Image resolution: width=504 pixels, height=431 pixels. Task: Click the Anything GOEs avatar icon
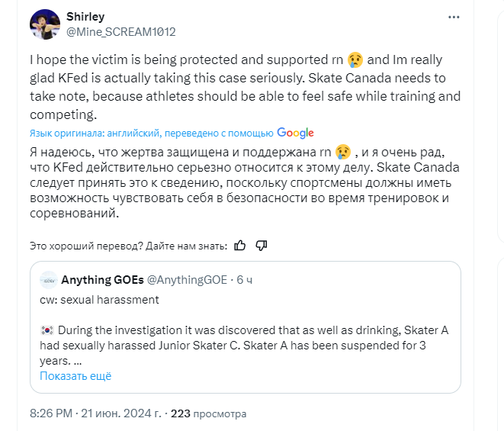pos(48,280)
